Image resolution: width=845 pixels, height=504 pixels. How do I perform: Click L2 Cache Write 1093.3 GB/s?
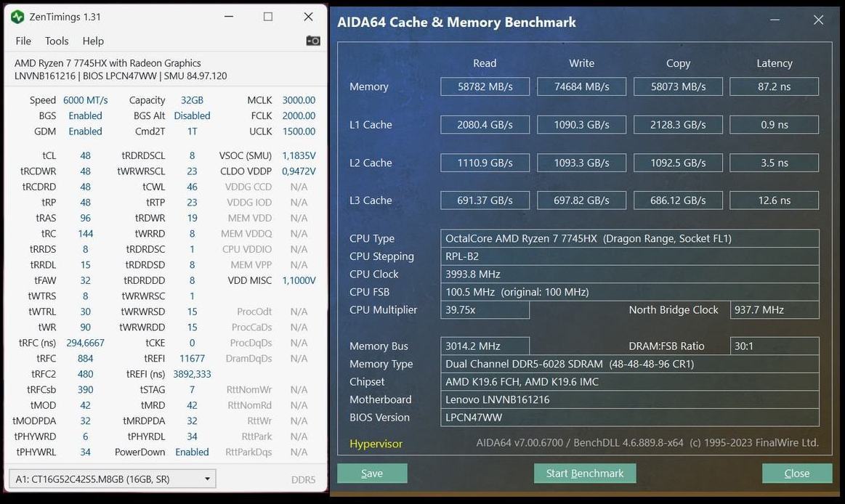(x=581, y=163)
